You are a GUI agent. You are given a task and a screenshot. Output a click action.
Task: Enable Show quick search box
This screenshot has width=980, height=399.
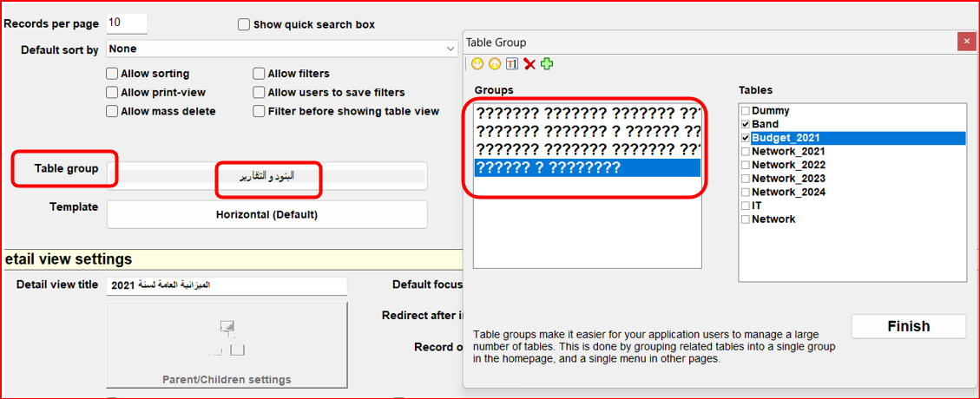tap(245, 25)
